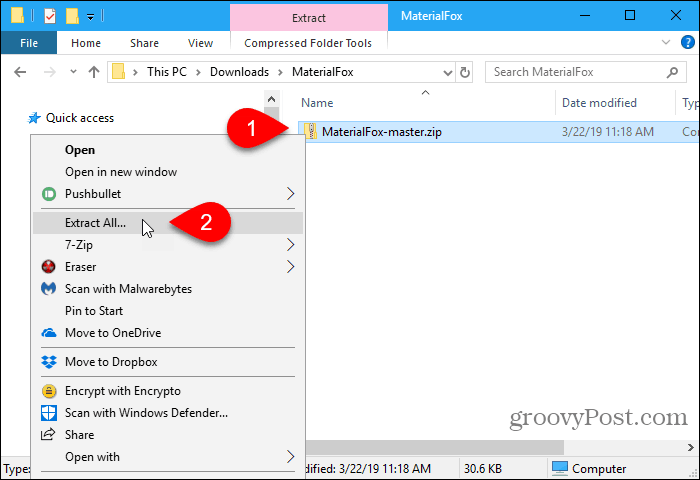
Task: Choose Pin to Start
Action: (x=94, y=311)
